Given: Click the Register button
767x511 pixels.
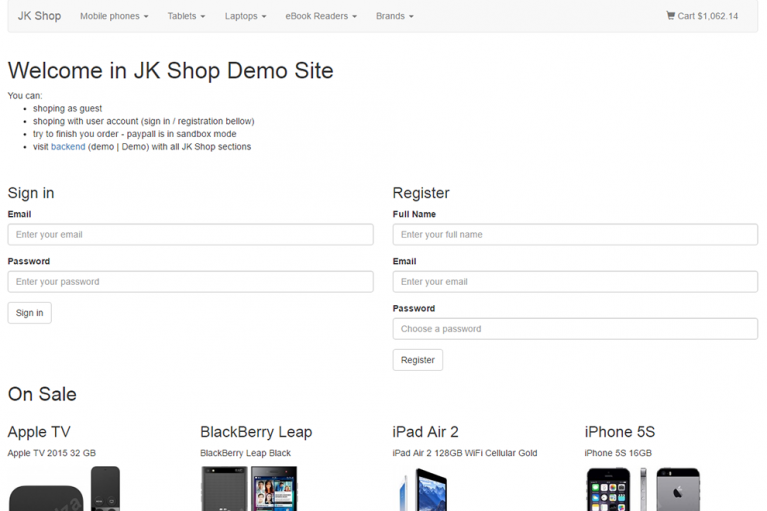Looking at the screenshot, I should (418, 360).
